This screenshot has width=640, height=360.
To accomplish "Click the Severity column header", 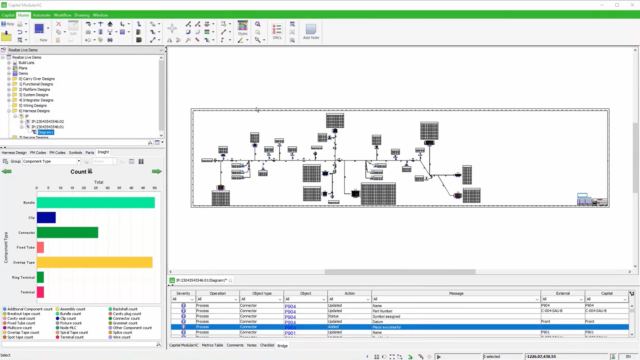I will 183,293.
